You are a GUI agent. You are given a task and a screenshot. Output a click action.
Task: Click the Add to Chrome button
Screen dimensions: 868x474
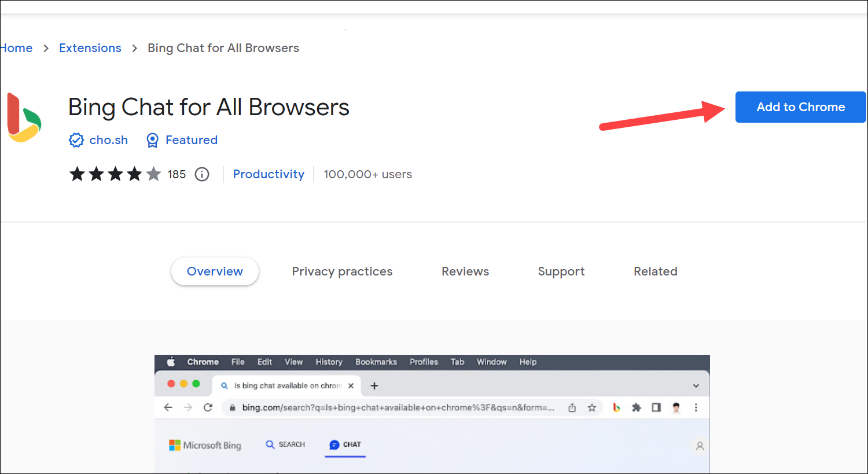(x=800, y=107)
